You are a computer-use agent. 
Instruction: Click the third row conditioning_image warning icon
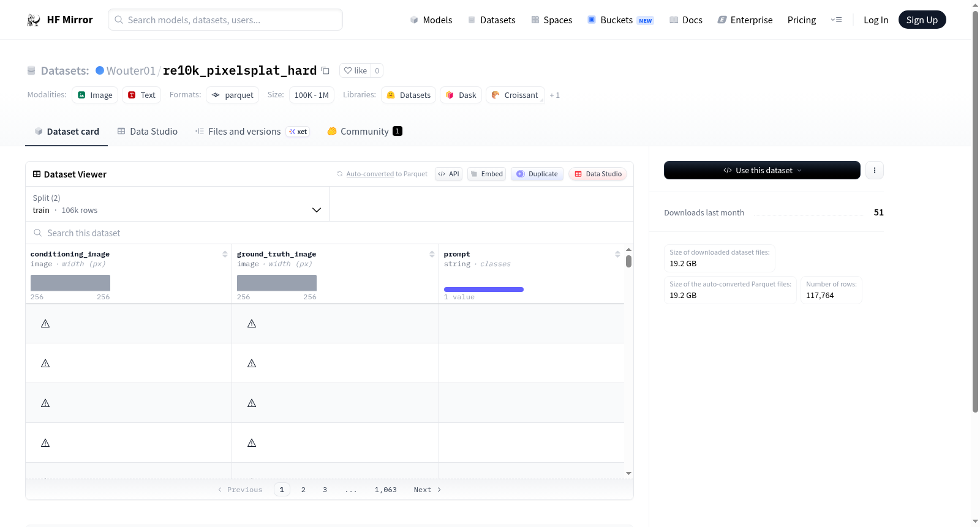tap(45, 403)
